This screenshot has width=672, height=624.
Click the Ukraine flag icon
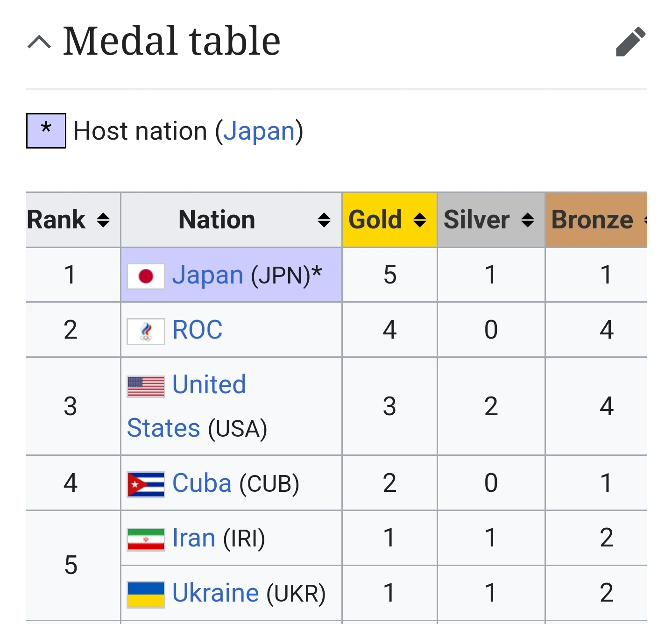coord(146,594)
